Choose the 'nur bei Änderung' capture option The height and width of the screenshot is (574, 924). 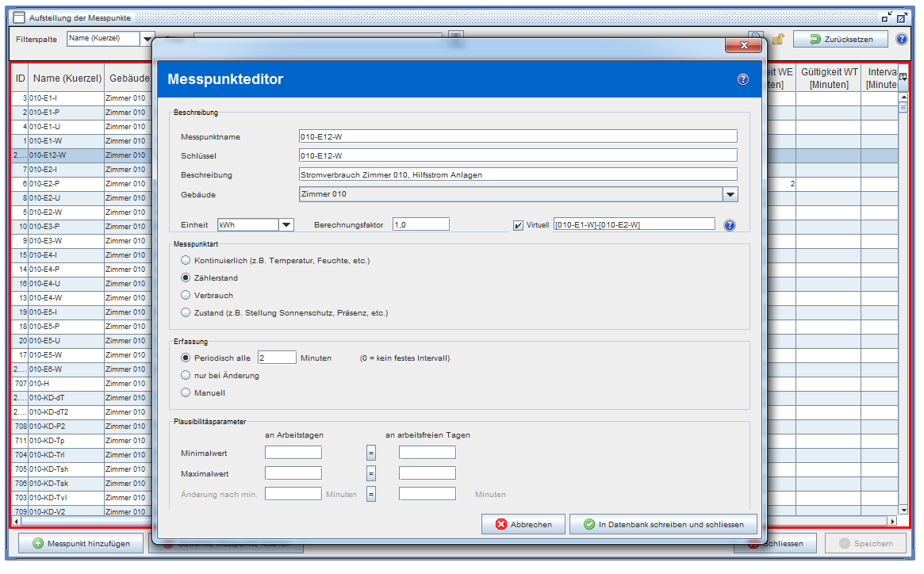tap(186, 375)
